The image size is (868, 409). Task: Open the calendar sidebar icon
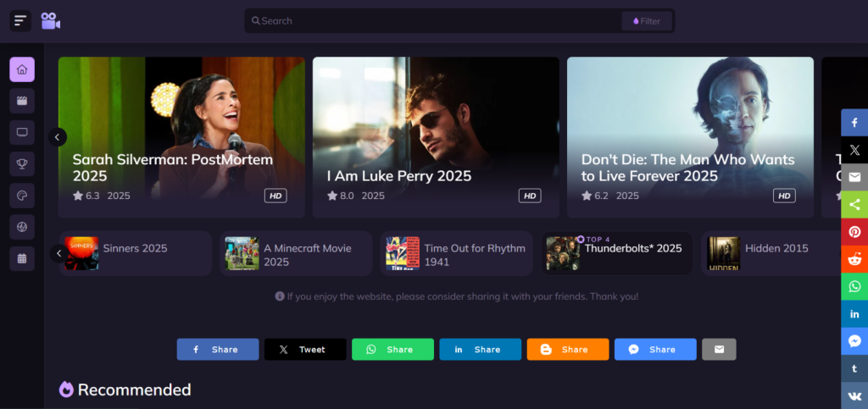pyautogui.click(x=22, y=258)
